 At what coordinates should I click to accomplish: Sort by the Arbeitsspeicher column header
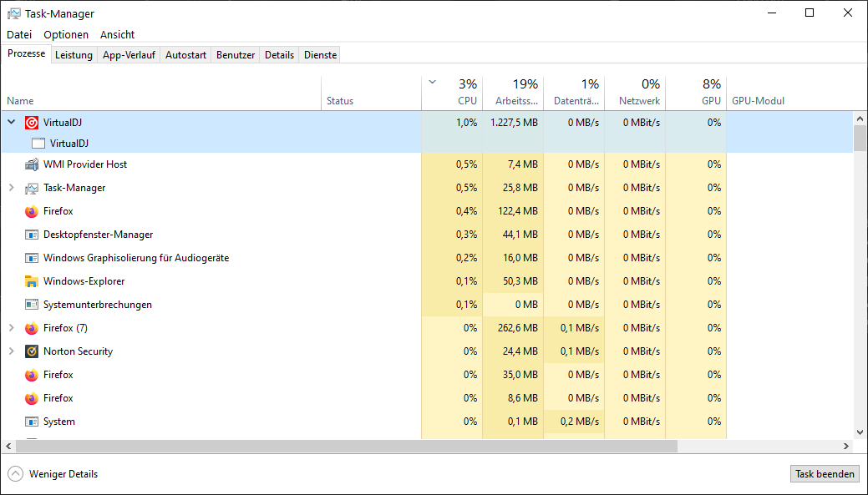pyautogui.click(x=513, y=93)
